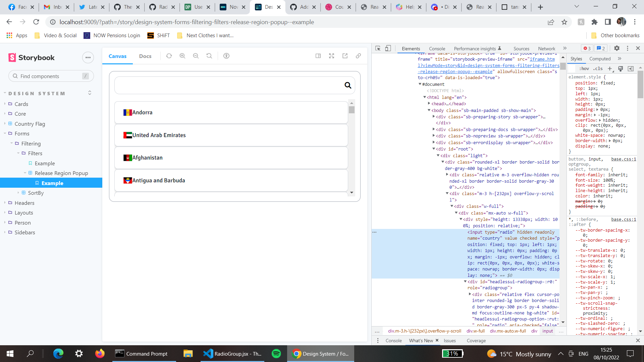Click the Find components search field
This screenshot has width=644, height=362.
pos(51,76)
